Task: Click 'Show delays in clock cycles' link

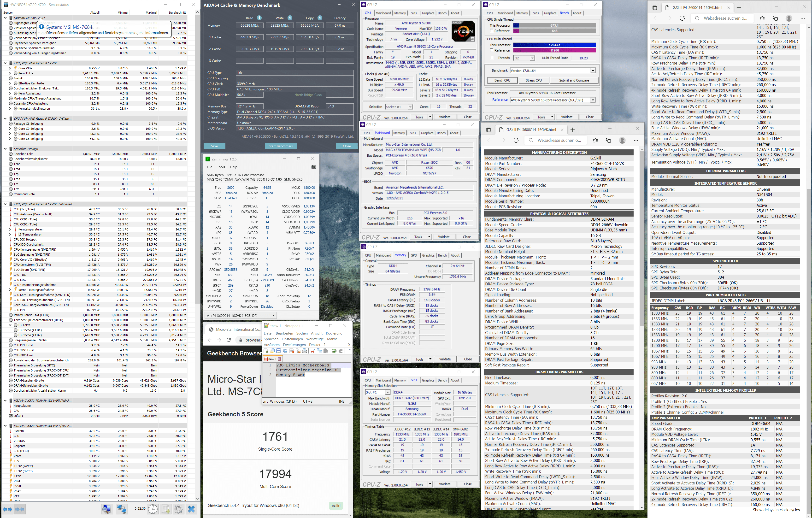Action: pyautogui.click(x=776, y=510)
